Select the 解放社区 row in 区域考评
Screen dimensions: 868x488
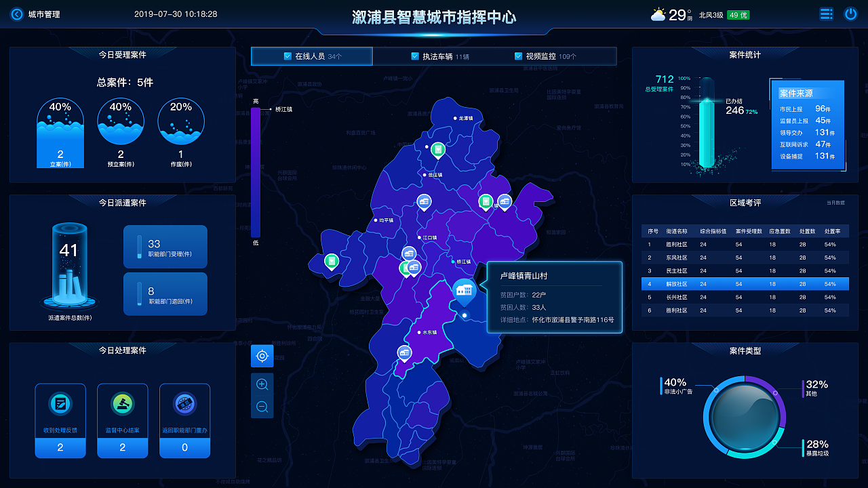(x=745, y=283)
